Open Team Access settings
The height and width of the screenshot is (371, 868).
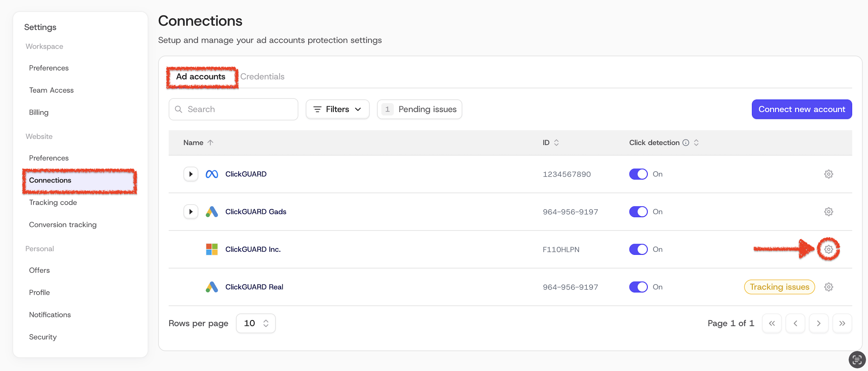point(51,90)
